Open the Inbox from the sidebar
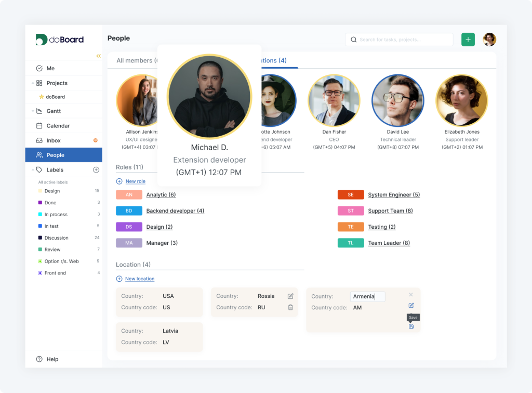Viewport: 532px width, 393px height. pos(53,140)
